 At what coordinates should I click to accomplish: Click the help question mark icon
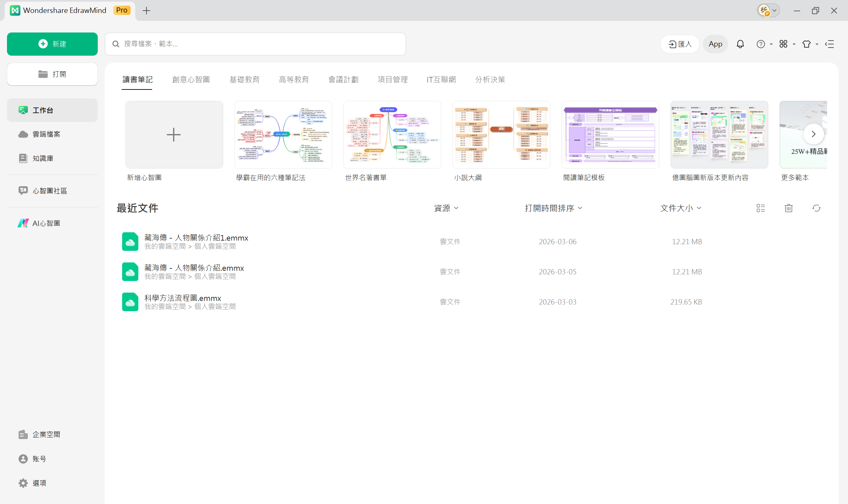(761, 44)
